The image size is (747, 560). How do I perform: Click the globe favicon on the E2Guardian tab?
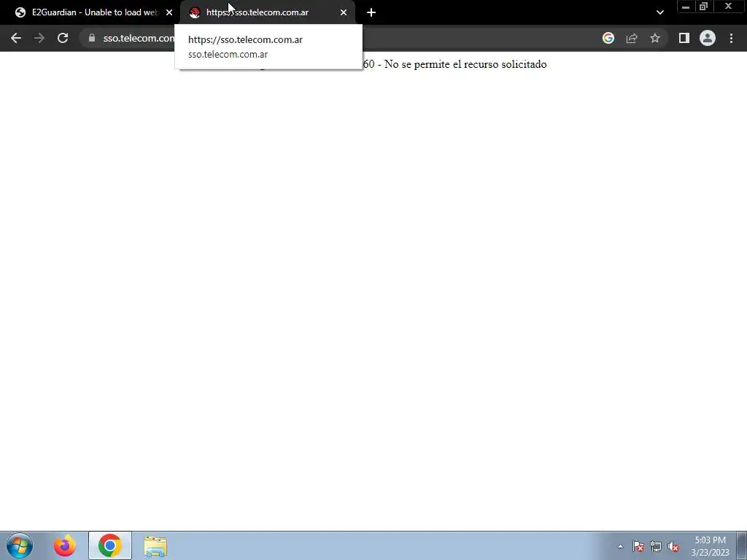[20, 12]
